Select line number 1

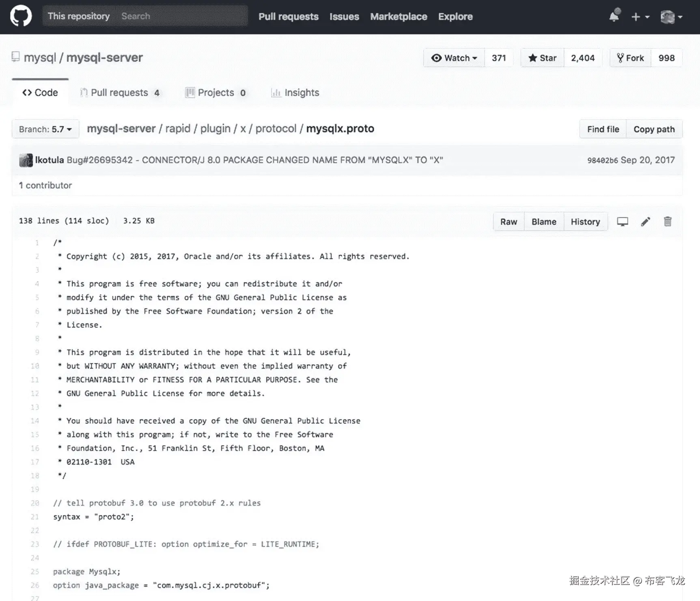click(x=37, y=243)
